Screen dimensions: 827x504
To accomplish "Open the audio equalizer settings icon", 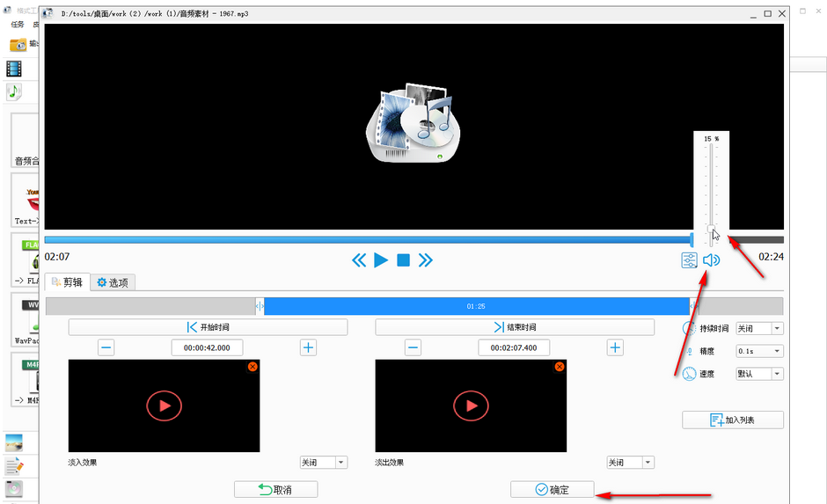I will [690, 259].
